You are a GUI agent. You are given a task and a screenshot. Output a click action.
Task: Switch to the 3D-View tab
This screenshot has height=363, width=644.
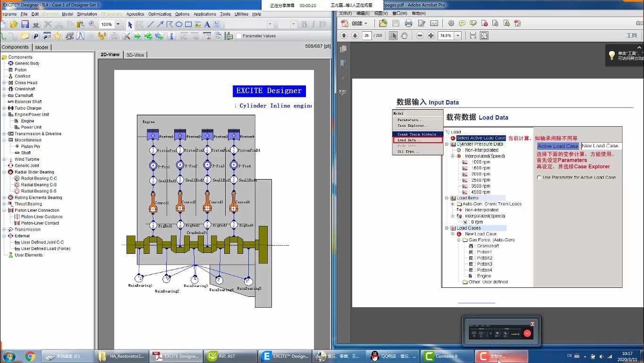(135, 55)
